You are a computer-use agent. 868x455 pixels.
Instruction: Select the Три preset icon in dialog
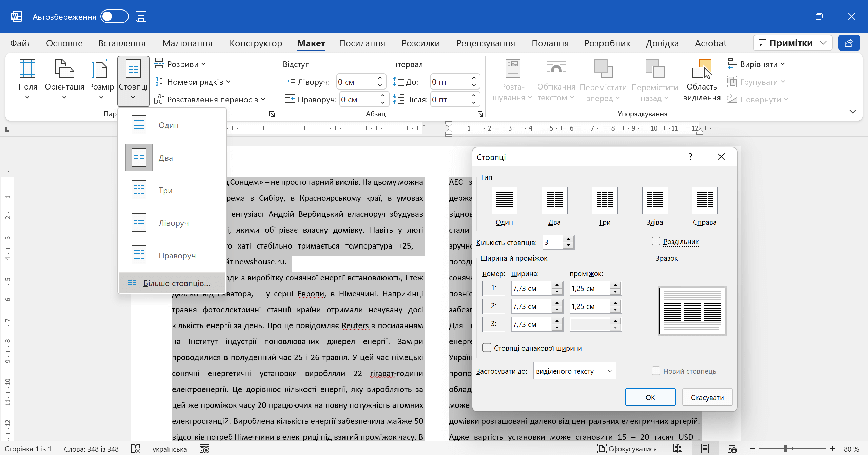(x=605, y=200)
